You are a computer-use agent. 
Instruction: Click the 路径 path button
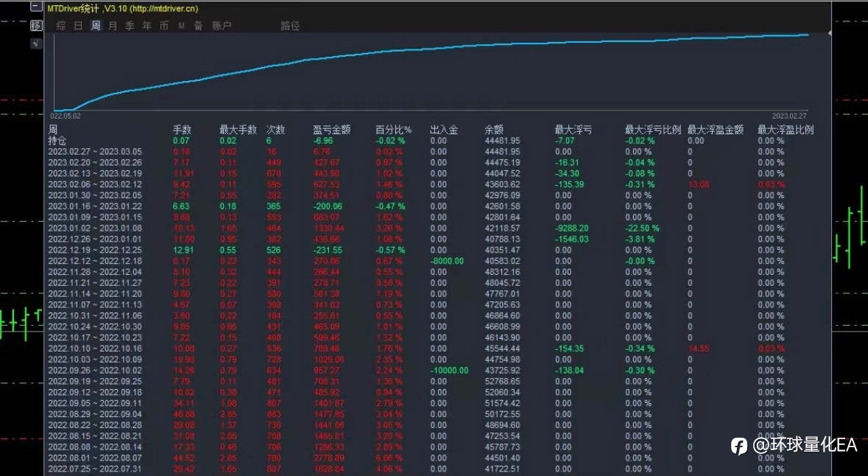(290, 26)
